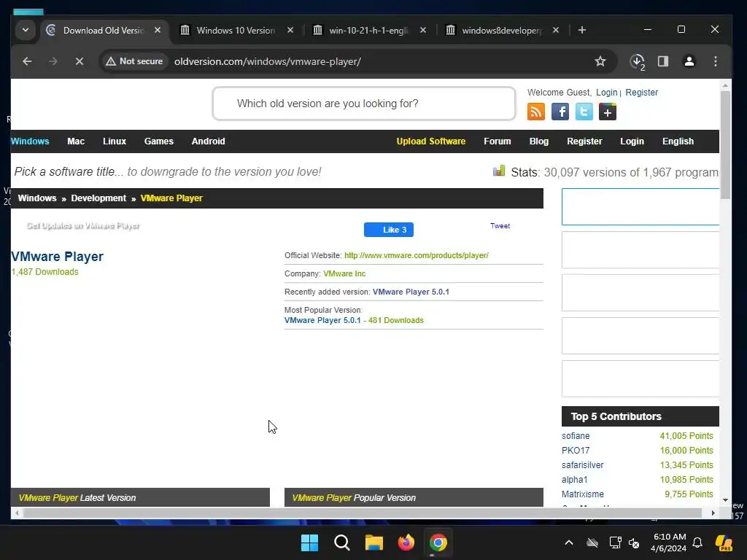Click the Windows Start button

click(309, 542)
